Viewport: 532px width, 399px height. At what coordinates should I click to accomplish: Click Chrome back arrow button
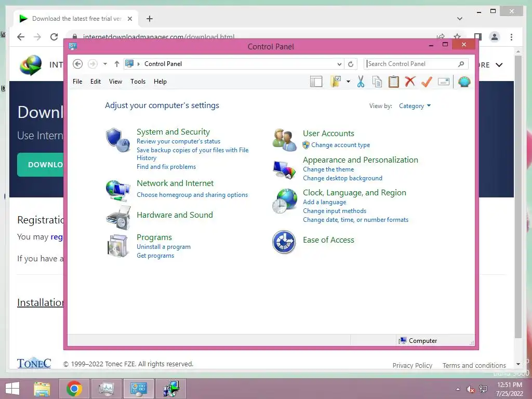click(21, 37)
